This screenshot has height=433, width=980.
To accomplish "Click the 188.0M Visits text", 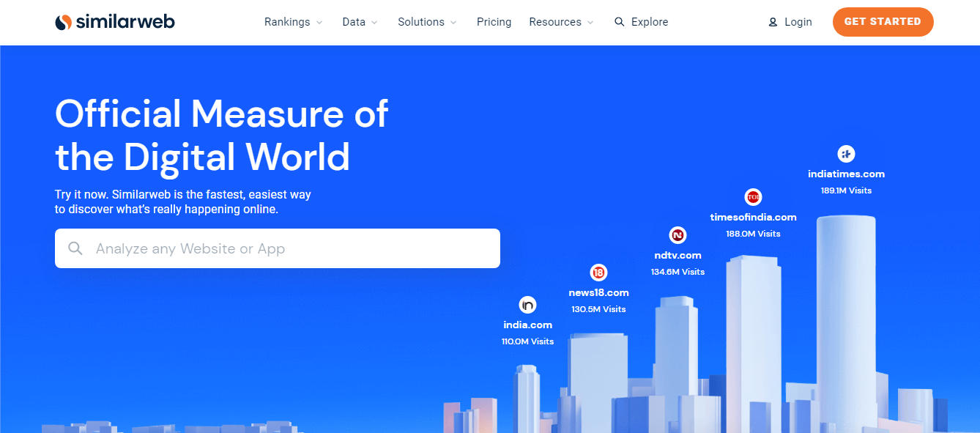I will (753, 234).
